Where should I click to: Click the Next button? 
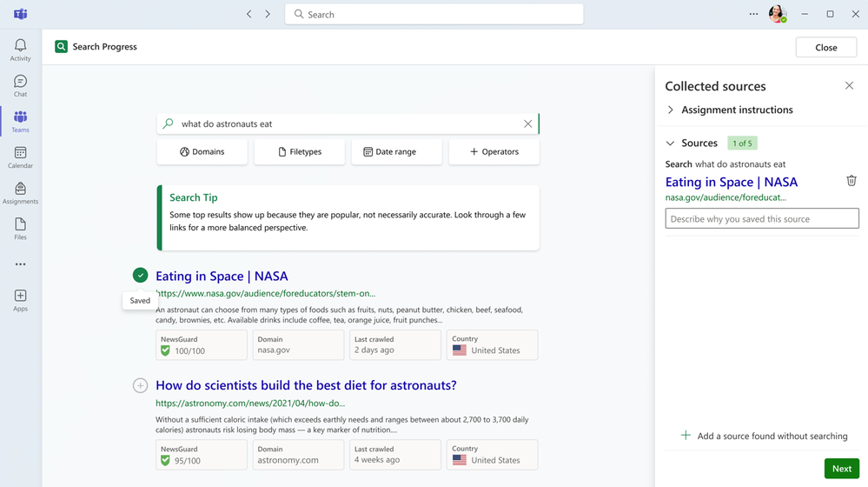click(x=841, y=468)
